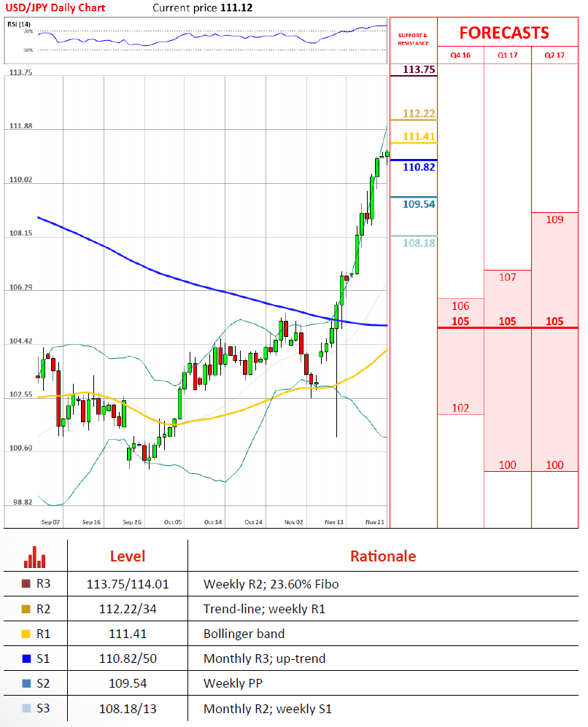Viewport: 588px width, 727px height.
Task: Click the Bollinger band rationale
Action: tap(244, 634)
